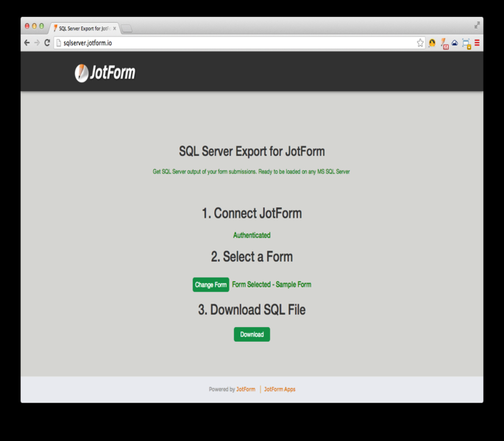Viewport: 504px width, 441px height.
Task: Select the SQL Server Export tab
Action: point(82,28)
